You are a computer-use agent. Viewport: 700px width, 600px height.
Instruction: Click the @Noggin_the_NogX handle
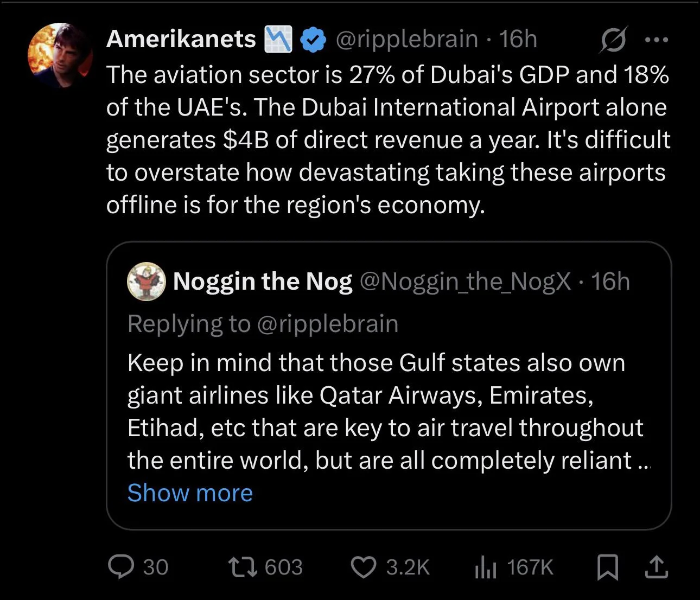pos(465,281)
